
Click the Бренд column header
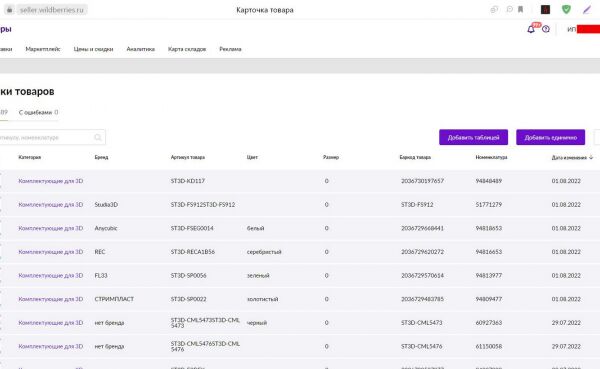pos(101,157)
